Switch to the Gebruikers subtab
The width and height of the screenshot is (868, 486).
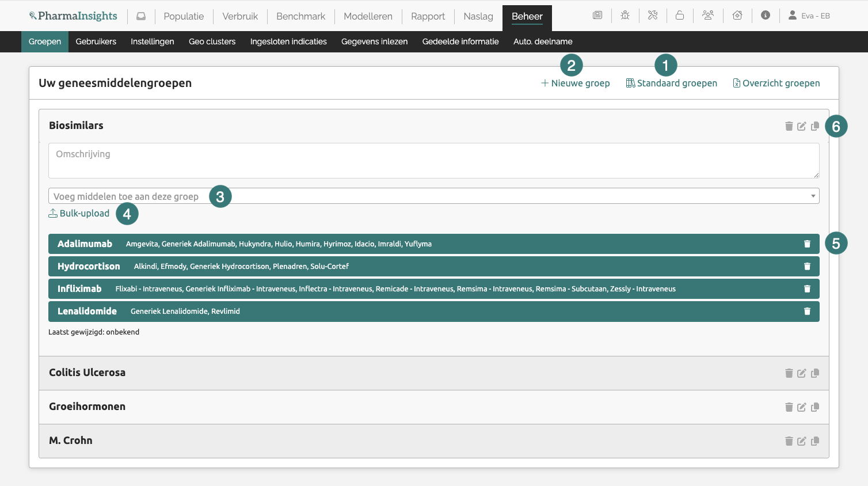click(x=96, y=41)
